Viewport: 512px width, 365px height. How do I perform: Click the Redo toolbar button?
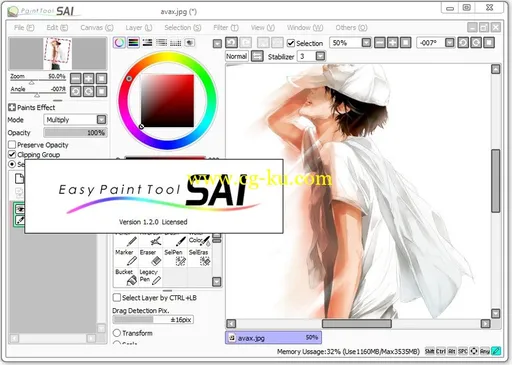point(246,43)
